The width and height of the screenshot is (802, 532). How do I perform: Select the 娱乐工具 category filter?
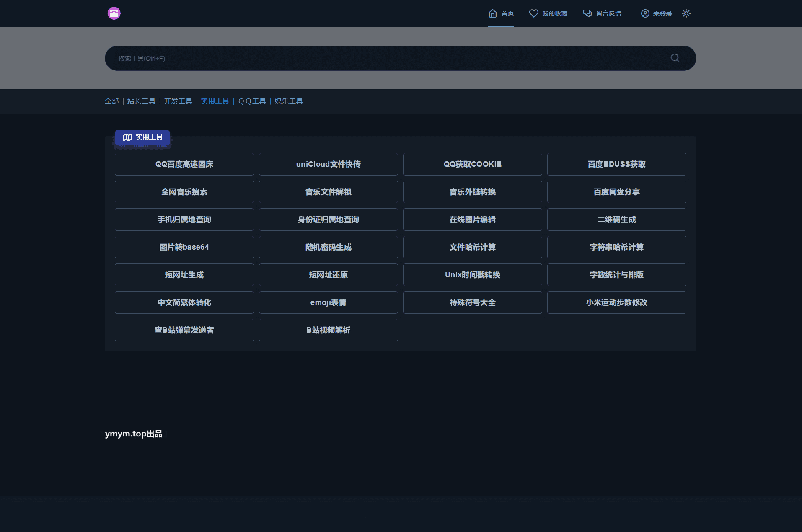tap(289, 101)
